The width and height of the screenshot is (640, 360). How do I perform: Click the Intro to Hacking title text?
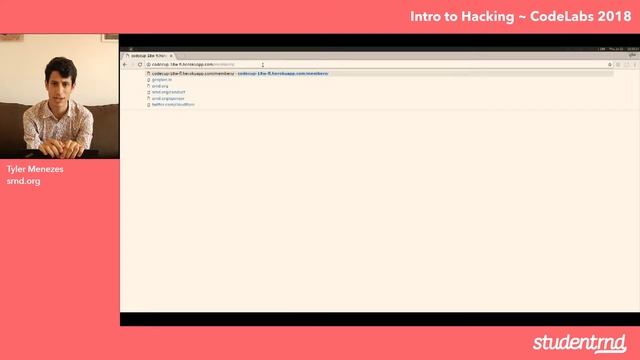pos(520,17)
